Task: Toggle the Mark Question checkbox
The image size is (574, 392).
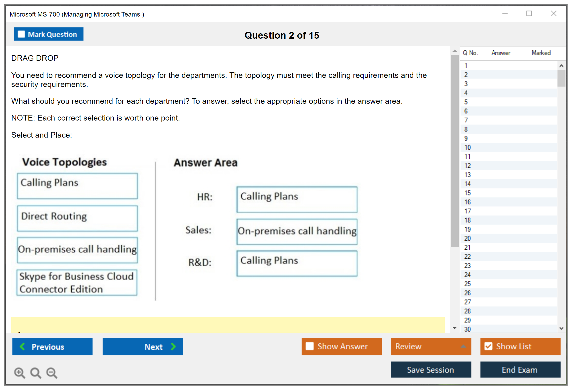Action: (x=21, y=34)
